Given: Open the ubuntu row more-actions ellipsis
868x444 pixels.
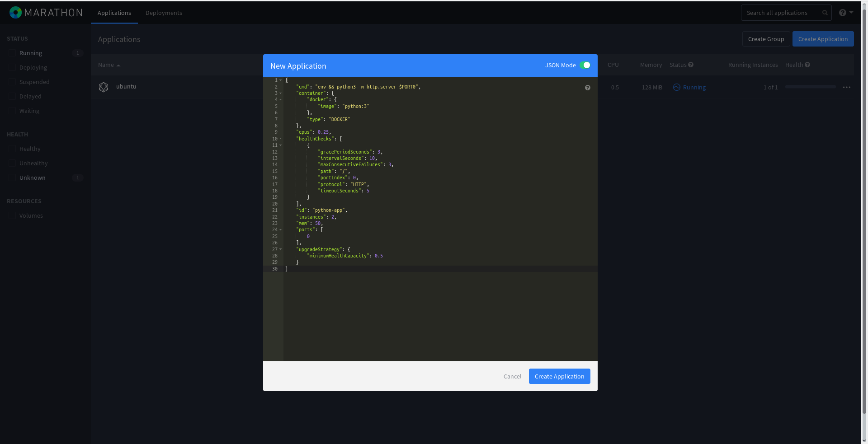Looking at the screenshot, I should click(847, 87).
